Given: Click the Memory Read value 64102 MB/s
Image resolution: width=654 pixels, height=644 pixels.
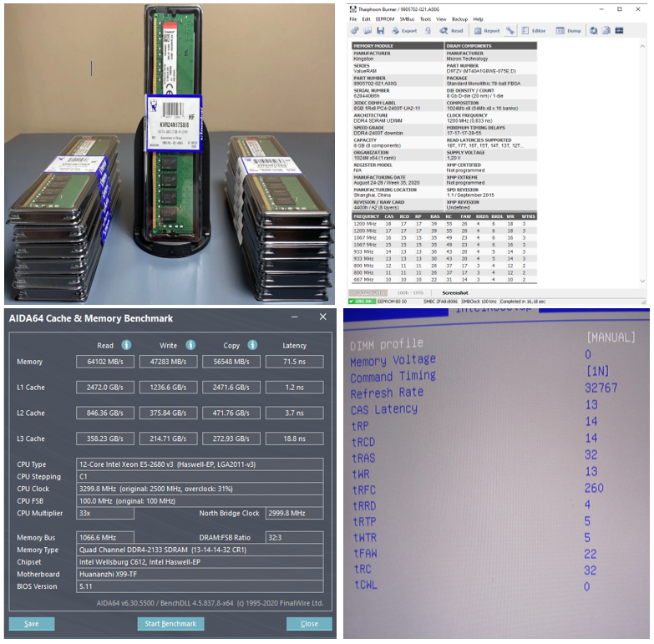Looking at the screenshot, I should pos(105,362).
